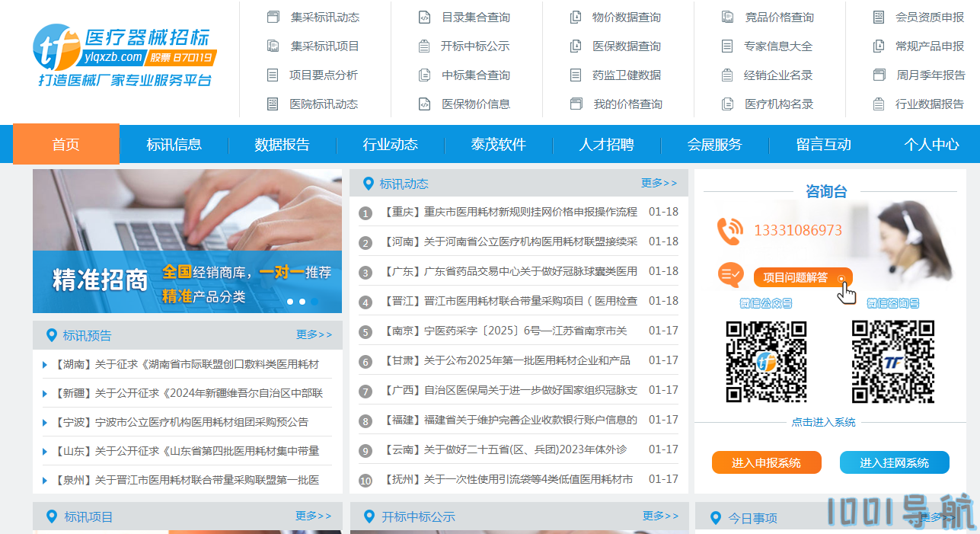Select the third carousel dot on banner
This screenshot has width=980, height=534.
[x=314, y=302]
